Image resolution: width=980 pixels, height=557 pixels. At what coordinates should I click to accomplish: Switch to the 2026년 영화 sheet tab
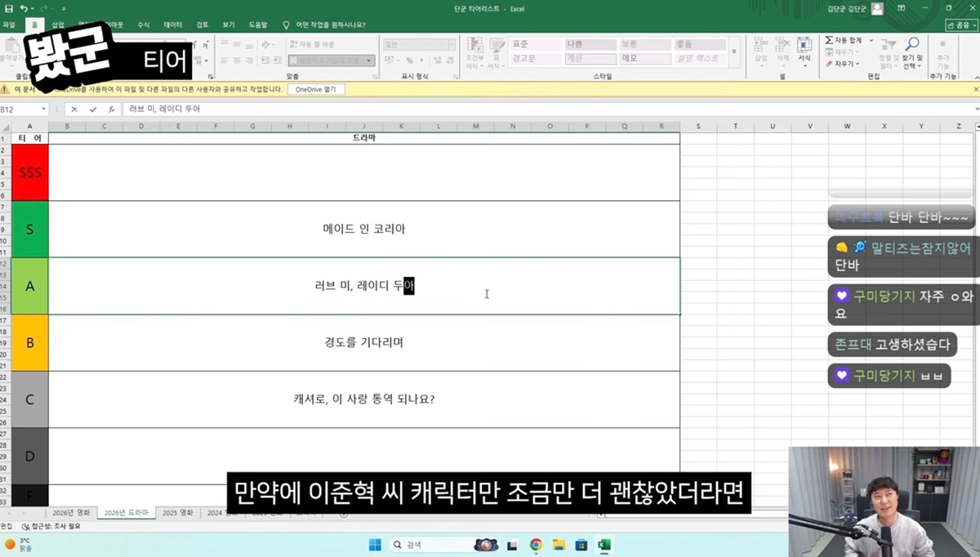click(70, 513)
